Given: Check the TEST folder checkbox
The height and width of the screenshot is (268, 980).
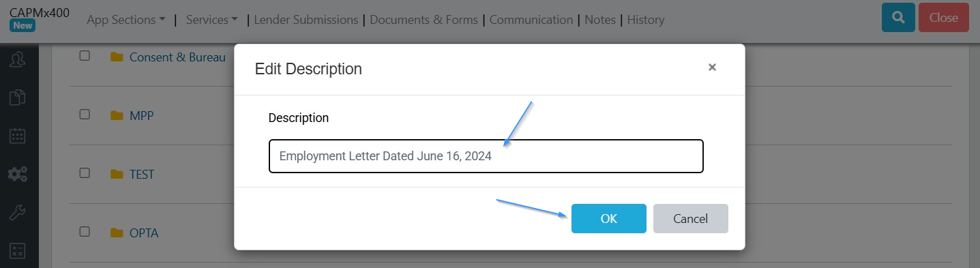Looking at the screenshot, I should pyautogui.click(x=85, y=173).
